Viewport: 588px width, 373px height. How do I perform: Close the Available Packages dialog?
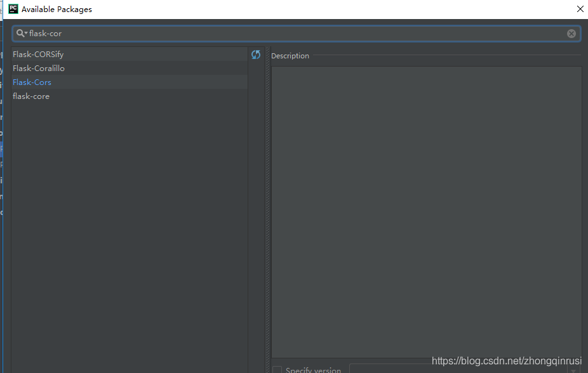(x=580, y=9)
